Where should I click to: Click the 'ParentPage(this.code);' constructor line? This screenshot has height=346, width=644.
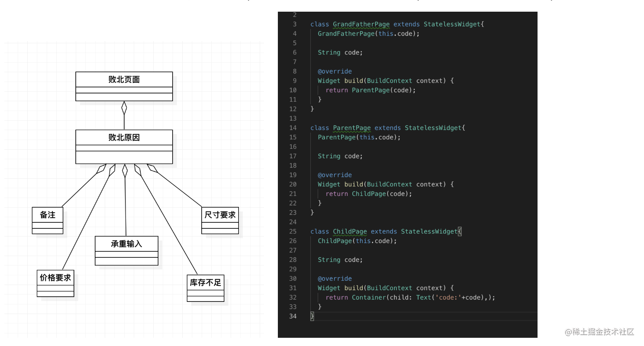click(x=359, y=138)
